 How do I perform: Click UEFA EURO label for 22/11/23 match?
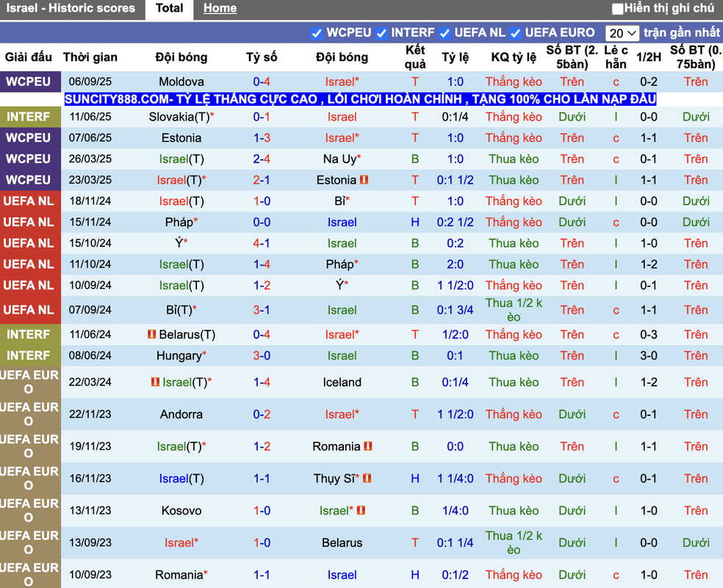[x=28, y=414]
